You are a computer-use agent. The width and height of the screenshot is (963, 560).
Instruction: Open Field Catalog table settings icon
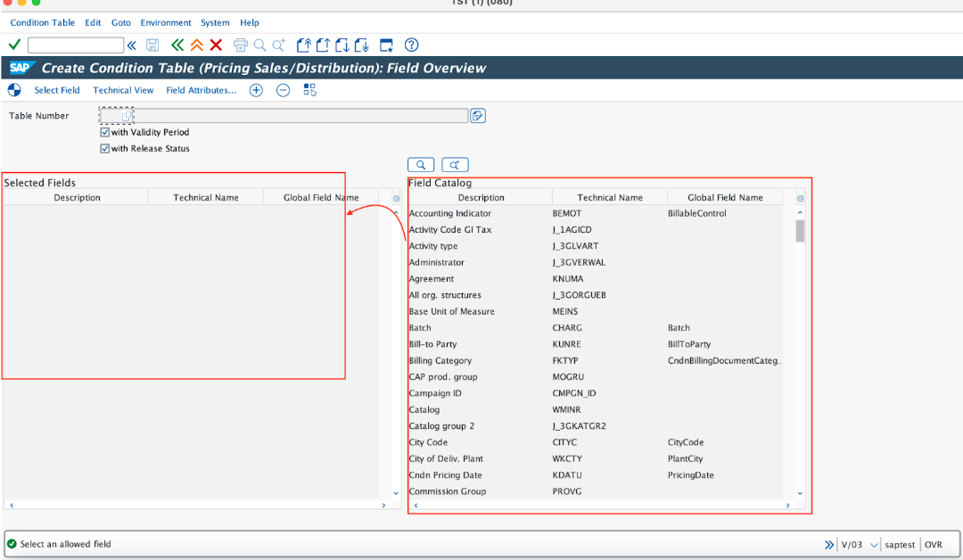coord(800,198)
